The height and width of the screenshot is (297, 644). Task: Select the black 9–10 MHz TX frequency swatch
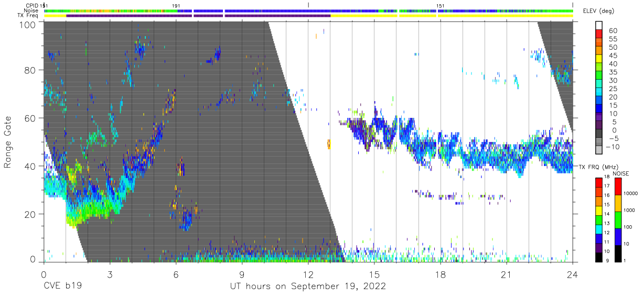598,257
